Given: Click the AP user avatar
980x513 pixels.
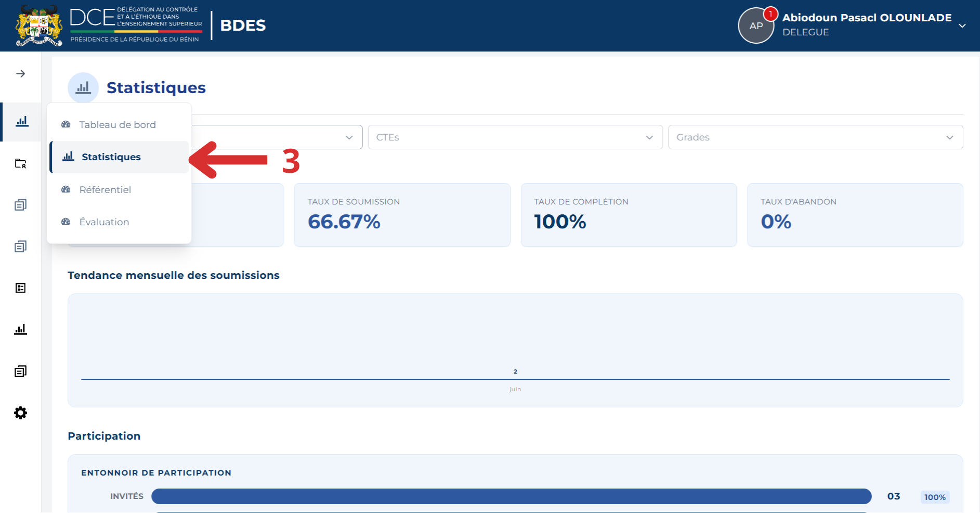Looking at the screenshot, I should coord(756,26).
